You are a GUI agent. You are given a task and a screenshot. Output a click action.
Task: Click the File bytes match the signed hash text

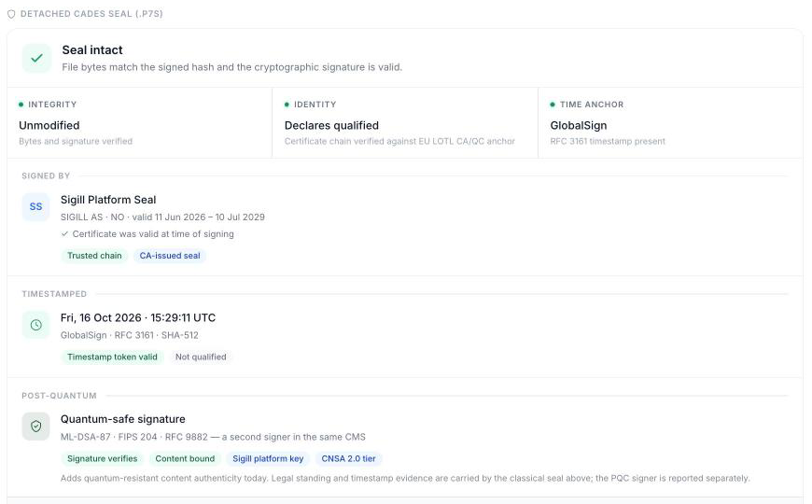click(x=232, y=67)
